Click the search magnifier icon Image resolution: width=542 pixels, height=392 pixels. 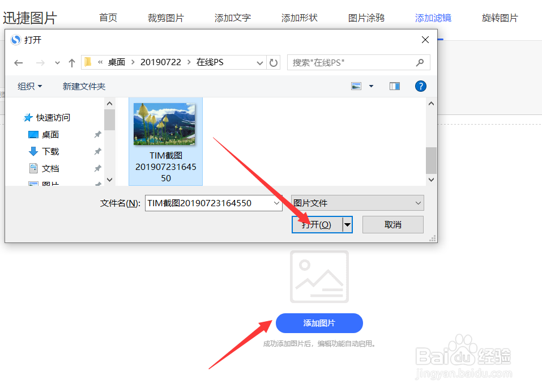pyautogui.click(x=420, y=62)
